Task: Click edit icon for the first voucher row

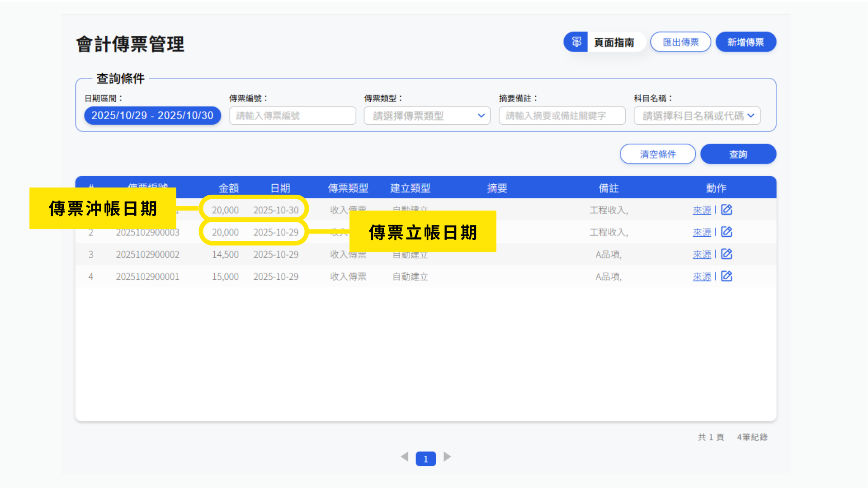Action: point(726,210)
